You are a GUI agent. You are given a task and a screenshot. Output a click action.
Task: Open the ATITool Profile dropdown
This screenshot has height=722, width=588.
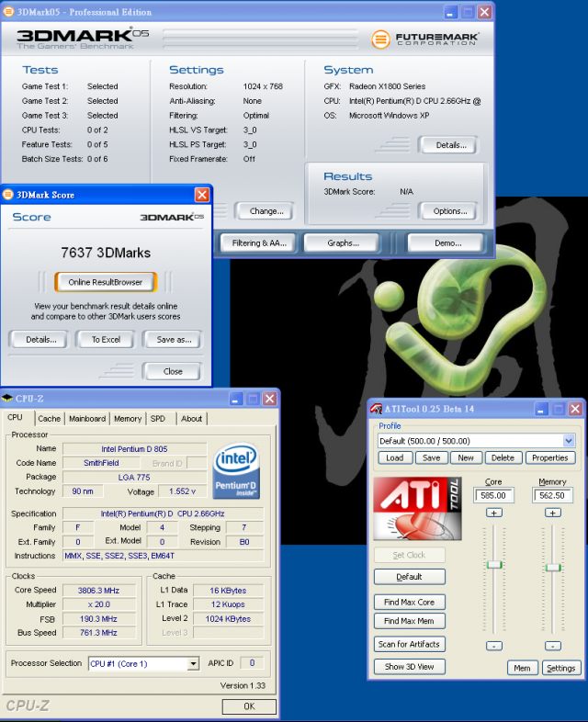pos(569,441)
